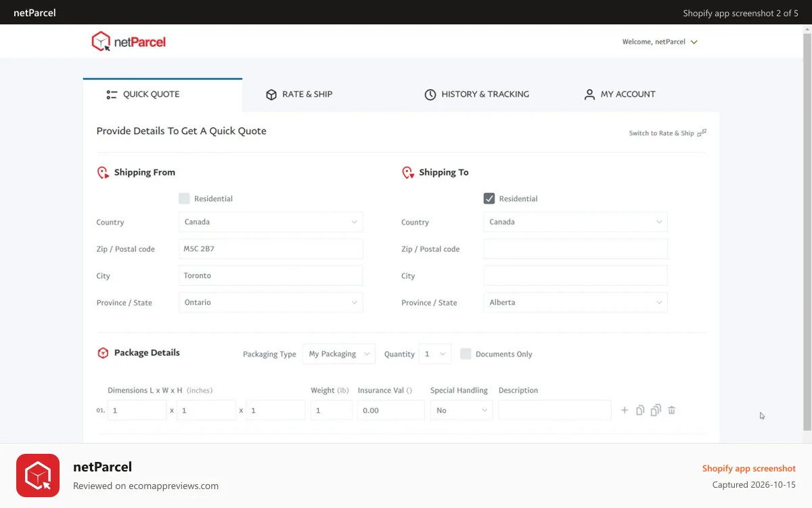
Task: Click the 'Shopify app screenshot' footer text
Action: 749,469
